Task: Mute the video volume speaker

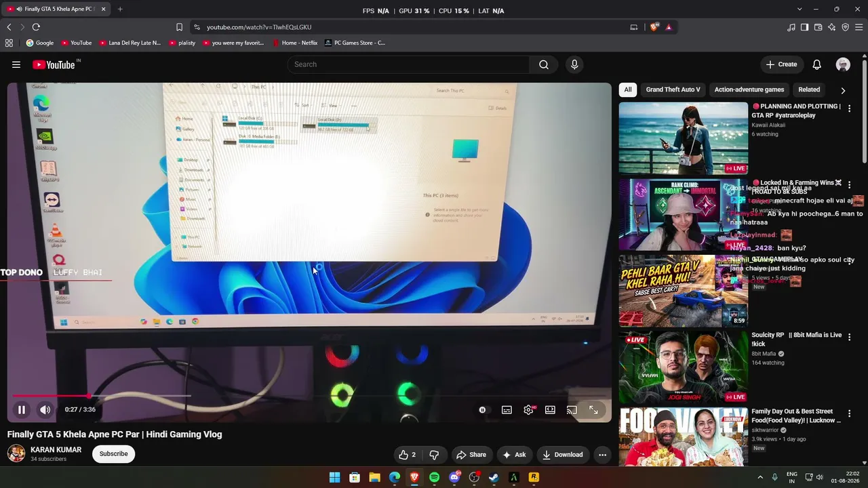Action: [x=45, y=409]
